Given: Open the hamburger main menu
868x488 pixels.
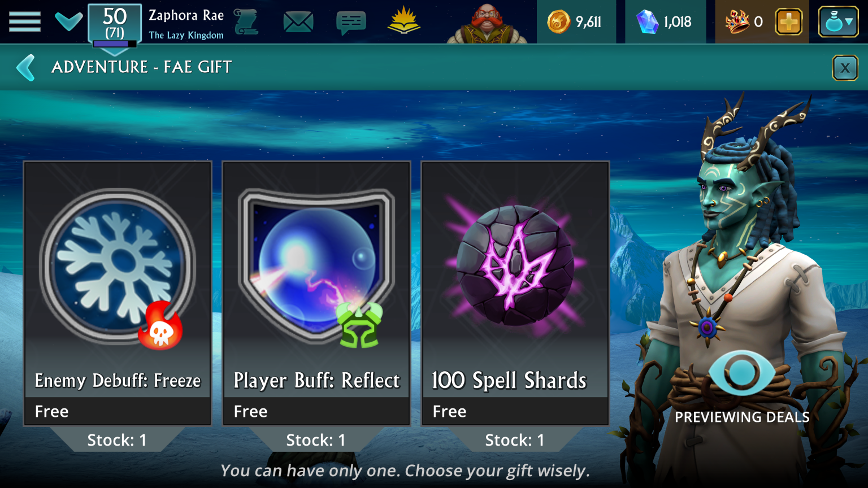Looking at the screenshot, I should (x=25, y=22).
